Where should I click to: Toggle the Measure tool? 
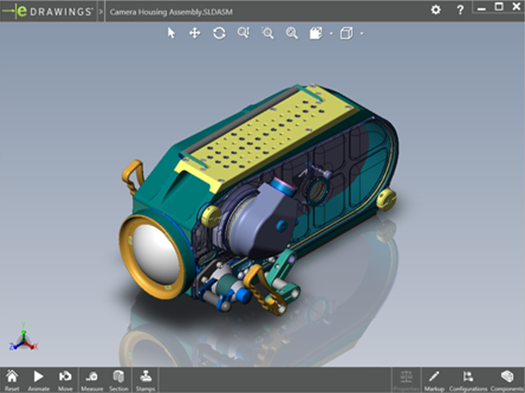pos(92,380)
